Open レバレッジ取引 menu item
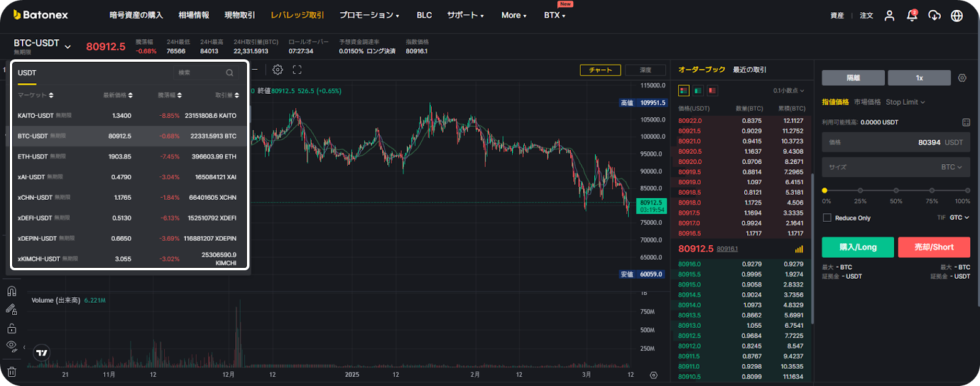 [x=297, y=15]
